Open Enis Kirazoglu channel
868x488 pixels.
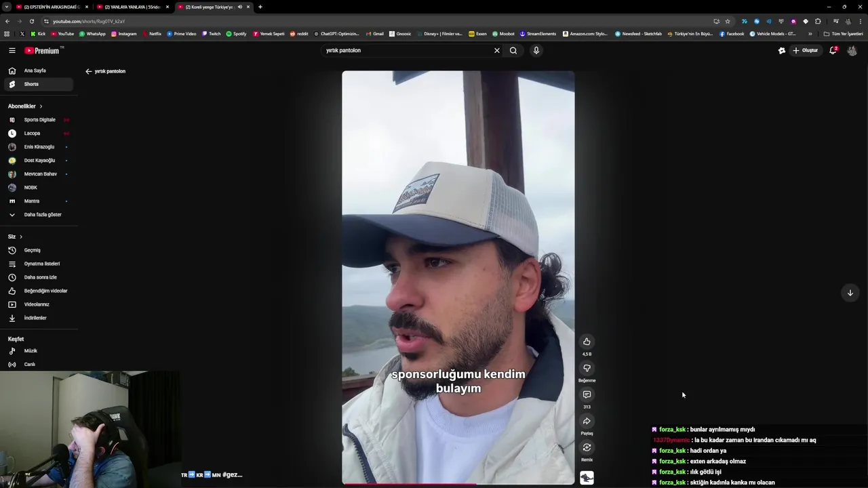click(39, 147)
